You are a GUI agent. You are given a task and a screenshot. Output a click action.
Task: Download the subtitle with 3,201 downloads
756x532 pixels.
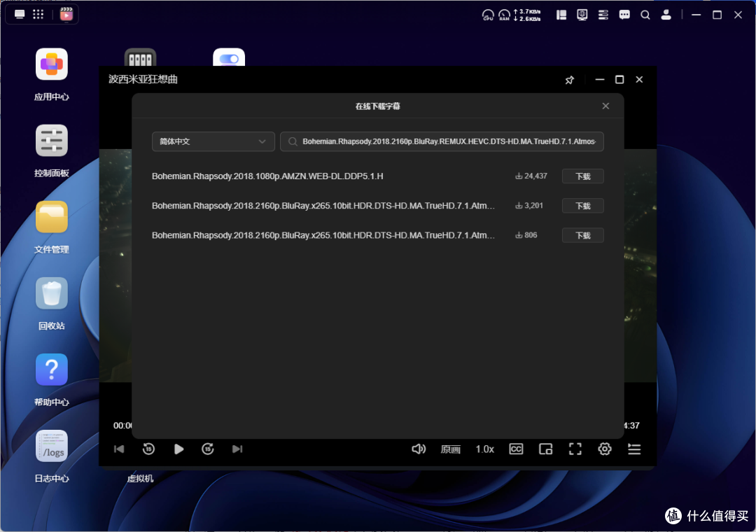(x=583, y=206)
